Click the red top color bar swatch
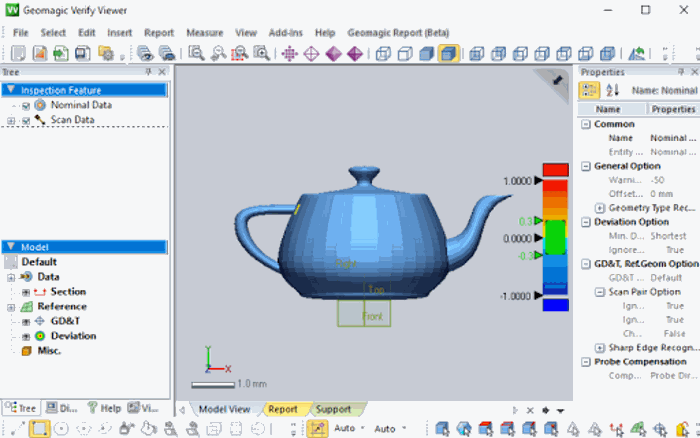This screenshot has width=700, height=438. coord(555,170)
